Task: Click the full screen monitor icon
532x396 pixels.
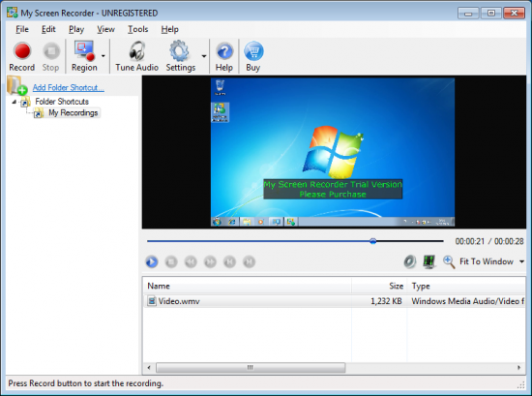Action: point(429,261)
